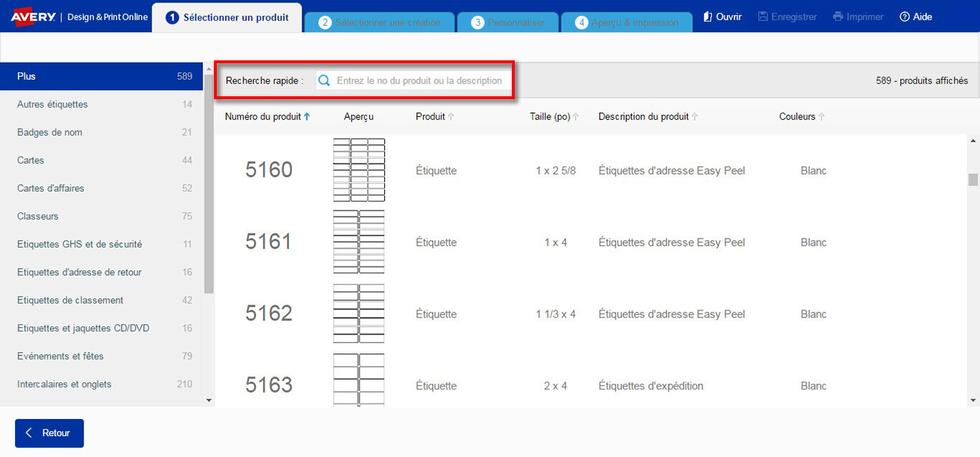Click the product list scrollbar thumb
980x457 pixels.
tap(974, 180)
